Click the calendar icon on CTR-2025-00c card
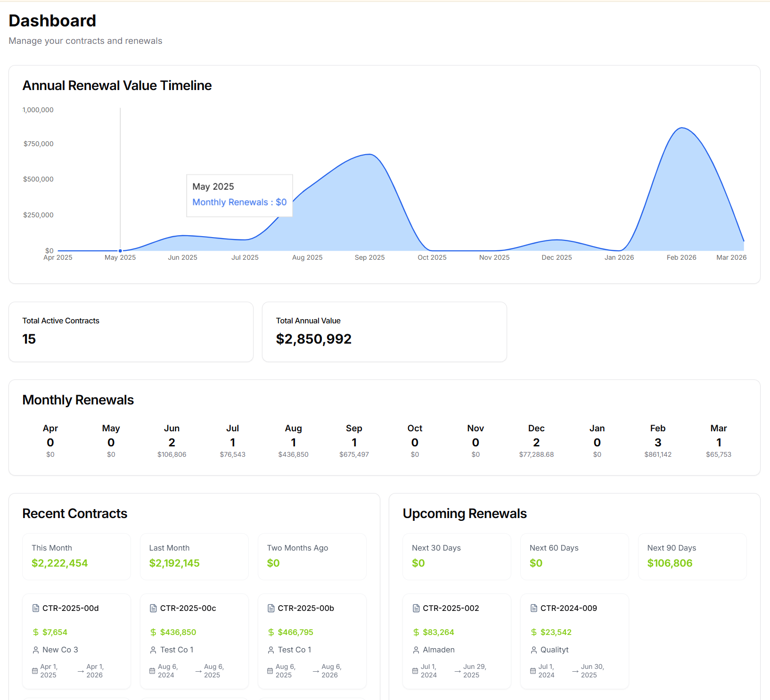Viewport: 770px width, 700px height. [x=152, y=670]
